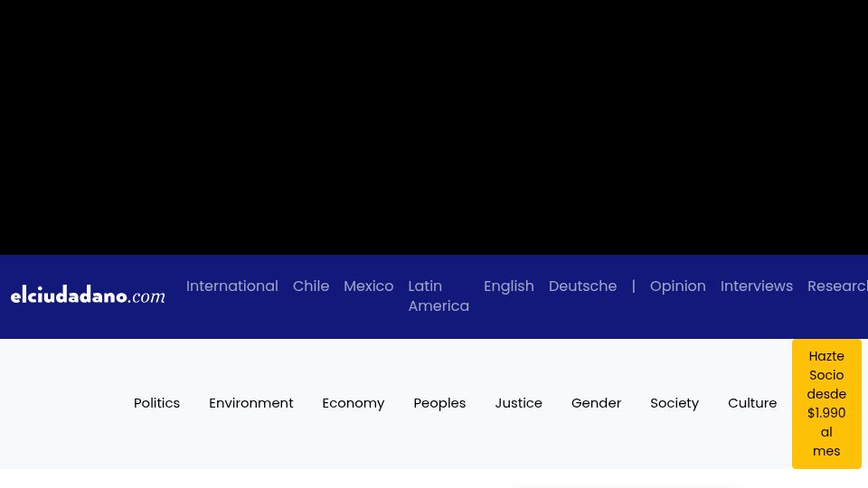Open the elciudadano.com logo homepage

pos(88,296)
